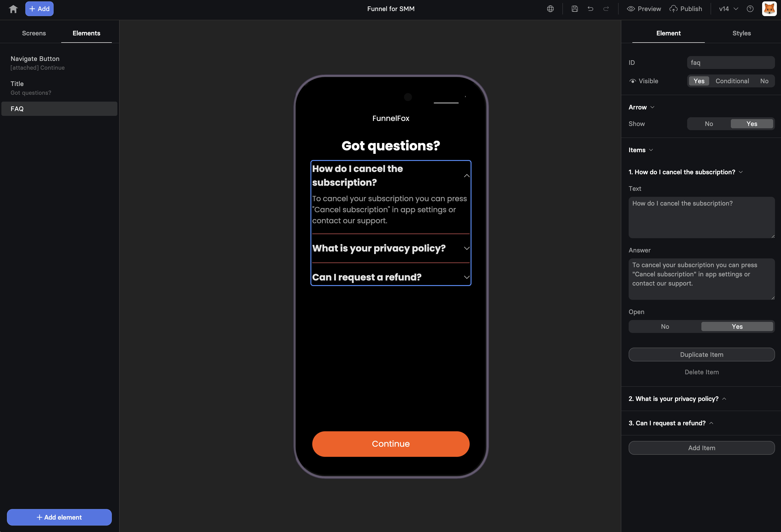Click the Funnel for SMM title
The height and width of the screenshot is (532, 781).
tap(391, 9)
